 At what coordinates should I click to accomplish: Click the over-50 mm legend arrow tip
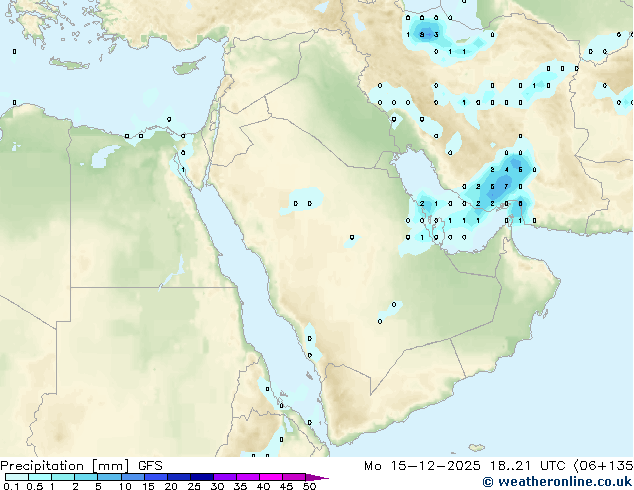click(317, 477)
